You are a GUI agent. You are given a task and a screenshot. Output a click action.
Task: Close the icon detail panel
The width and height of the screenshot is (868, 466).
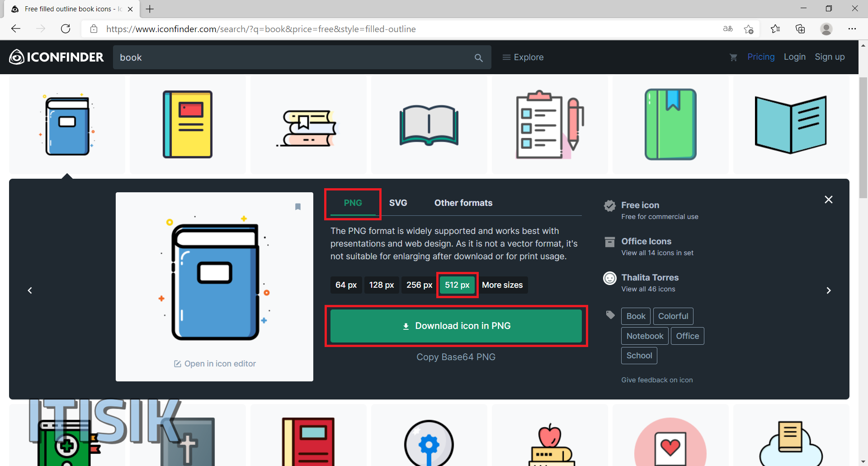[829, 200]
